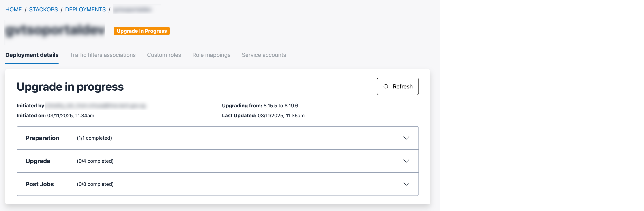Click the Upgrade In Progress status badge
644x211 pixels.
[x=142, y=31]
